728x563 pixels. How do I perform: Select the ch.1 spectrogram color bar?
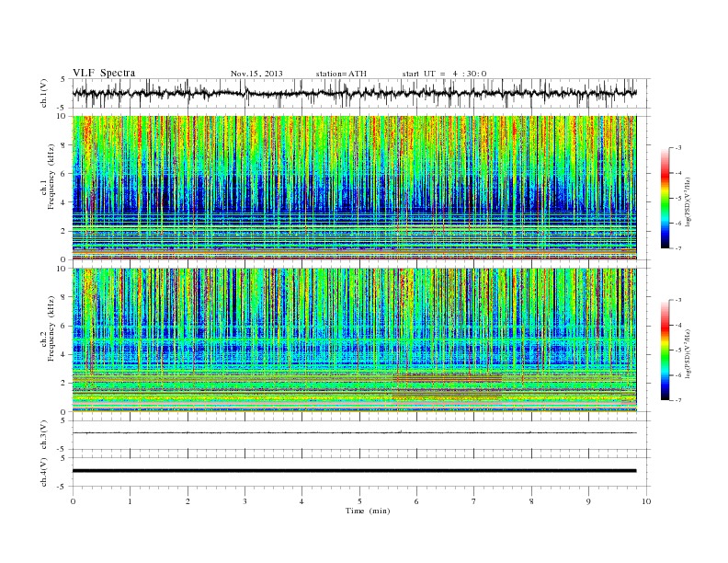pos(665,198)
